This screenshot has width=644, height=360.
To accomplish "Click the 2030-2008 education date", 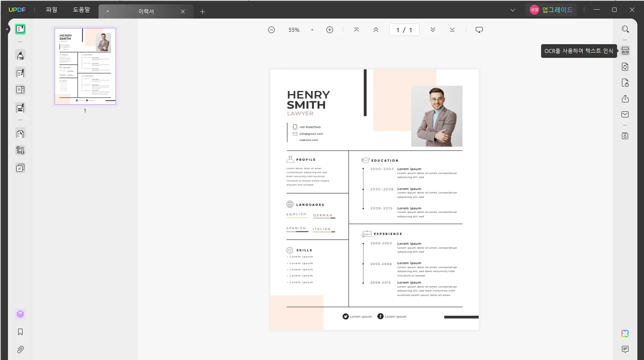I will [x=382, y=189].
